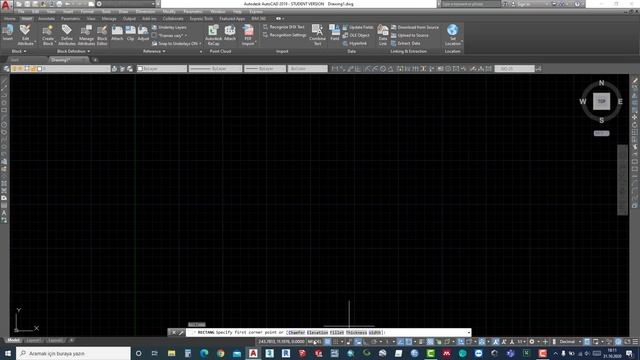Click the Windows Start button
640x360 pixels.
coord(8,353)
